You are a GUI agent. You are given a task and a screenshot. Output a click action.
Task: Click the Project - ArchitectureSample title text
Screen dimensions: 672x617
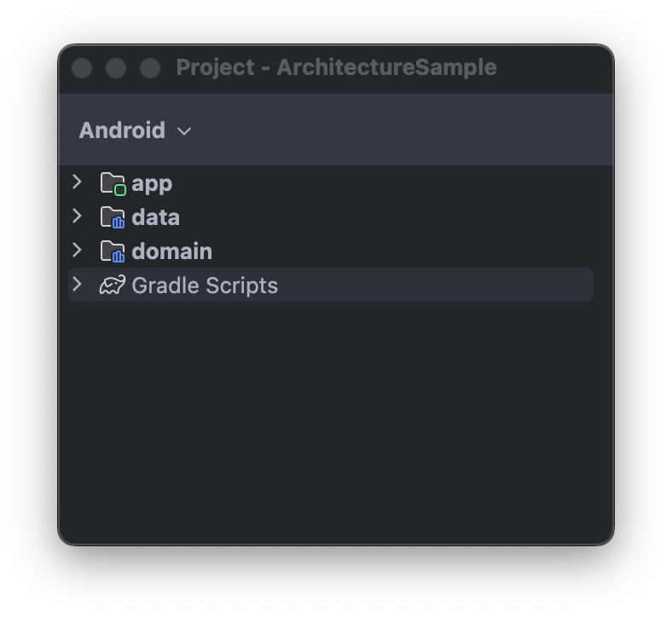[337, 67]
